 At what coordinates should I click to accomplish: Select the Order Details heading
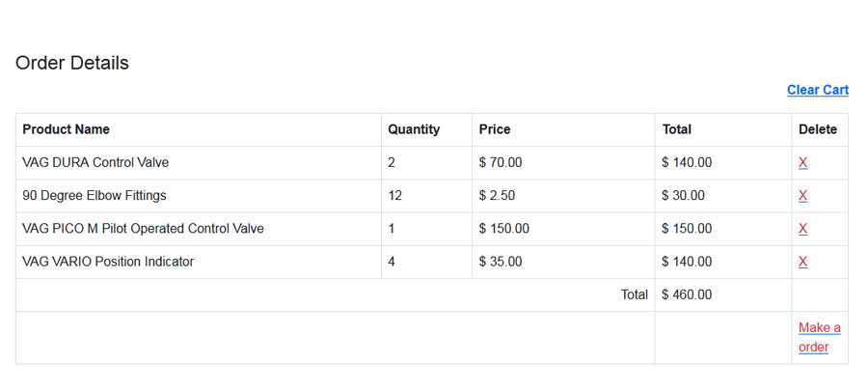tap(72, 63)
